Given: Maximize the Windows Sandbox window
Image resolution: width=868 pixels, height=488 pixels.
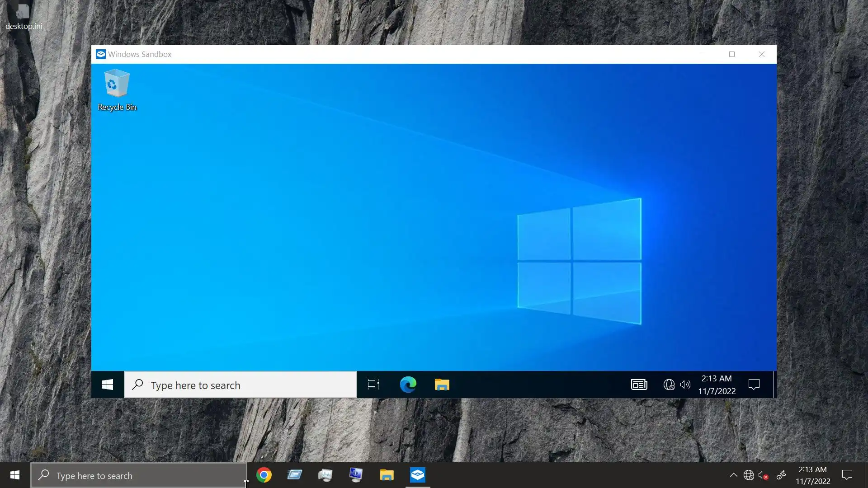Looking at the screenshot, I should 732,54.
